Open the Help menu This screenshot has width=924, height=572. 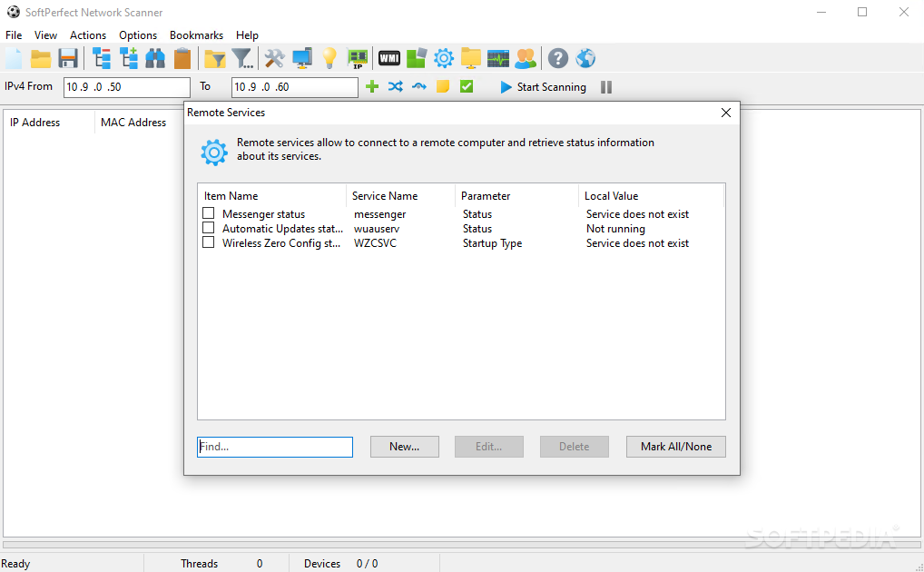(247, 35)
